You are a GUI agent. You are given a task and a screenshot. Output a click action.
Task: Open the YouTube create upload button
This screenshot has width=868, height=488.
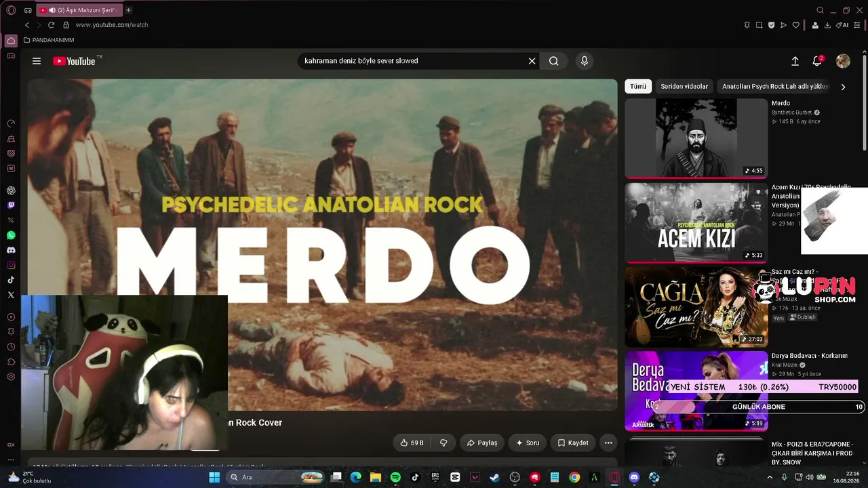795,61
